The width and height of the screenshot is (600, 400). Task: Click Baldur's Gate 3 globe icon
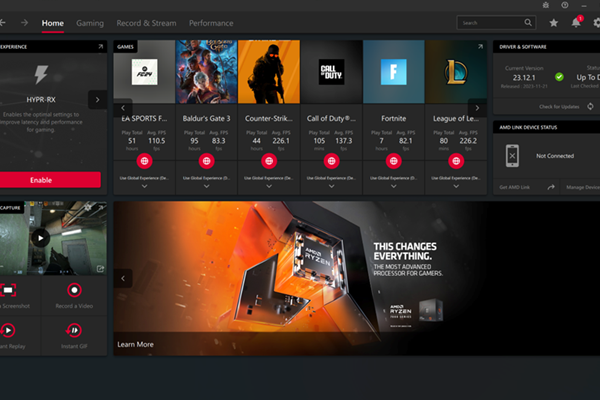[207, 161]
